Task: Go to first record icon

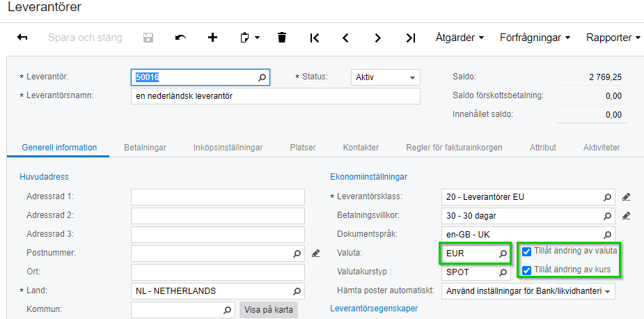Action: pos(314,38)
